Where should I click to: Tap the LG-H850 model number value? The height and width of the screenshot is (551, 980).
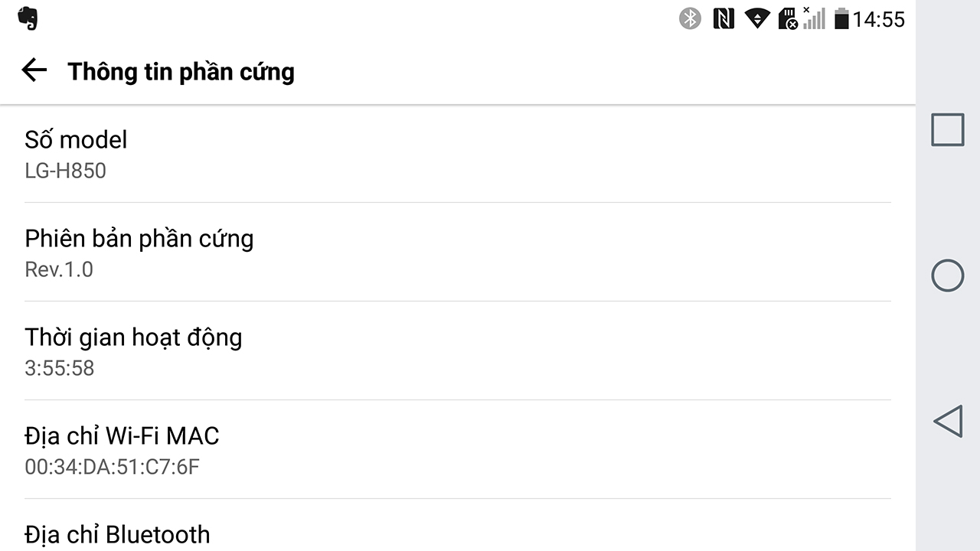pos(65,171)
